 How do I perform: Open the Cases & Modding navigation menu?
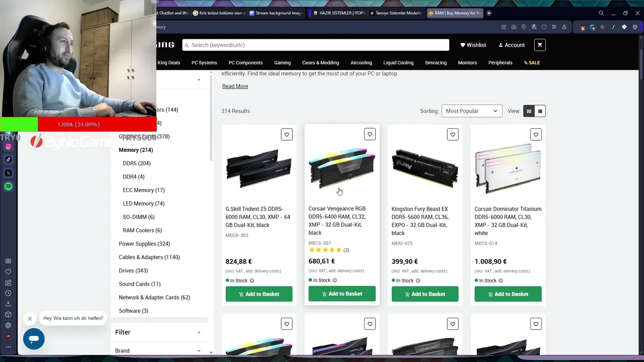pos(320,63)
